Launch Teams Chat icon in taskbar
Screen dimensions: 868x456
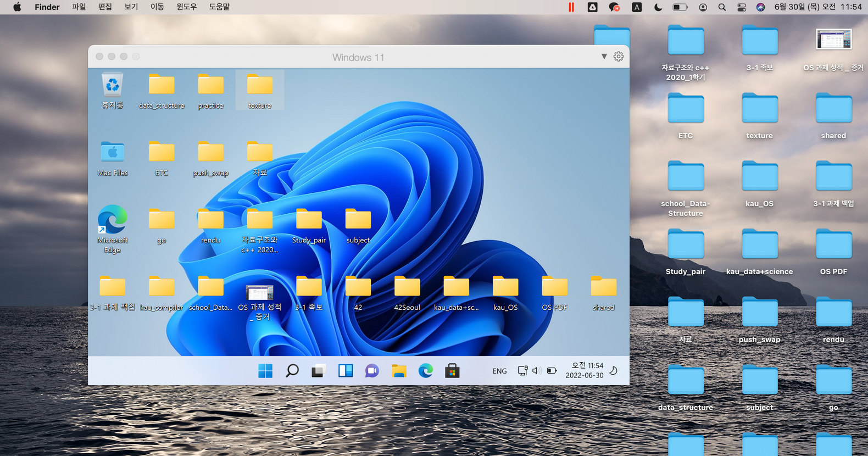[372, 371]
